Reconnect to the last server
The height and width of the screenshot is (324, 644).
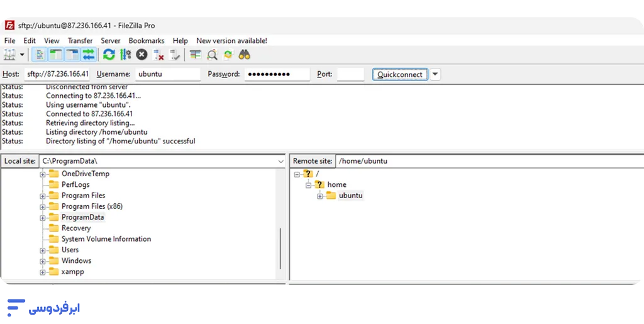point(175,55)
